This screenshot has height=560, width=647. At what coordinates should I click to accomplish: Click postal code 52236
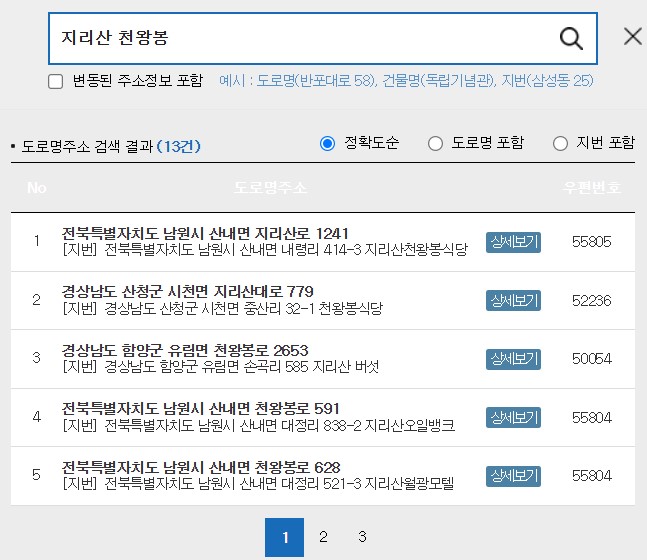click(591, 301)
